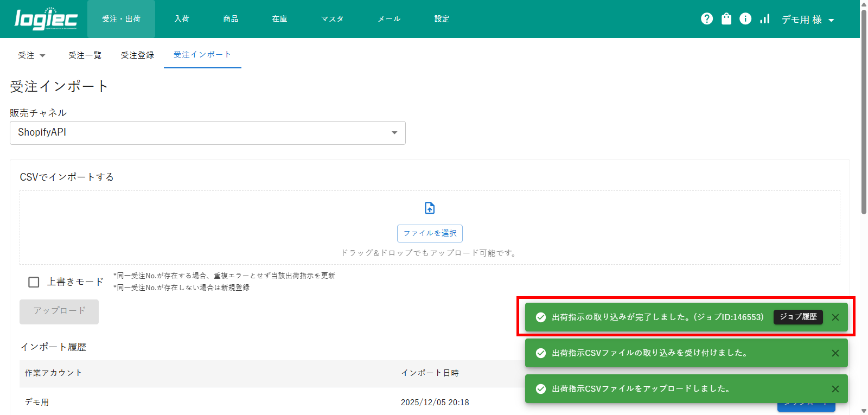
Task: Expand the 販売チャネル ShopifyAPI dropdown
Action: [207, 133]
